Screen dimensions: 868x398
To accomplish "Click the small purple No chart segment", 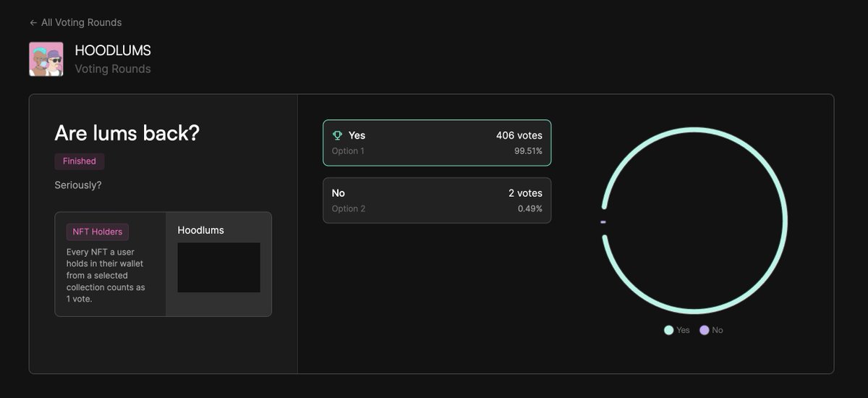I will coord(603,221).
